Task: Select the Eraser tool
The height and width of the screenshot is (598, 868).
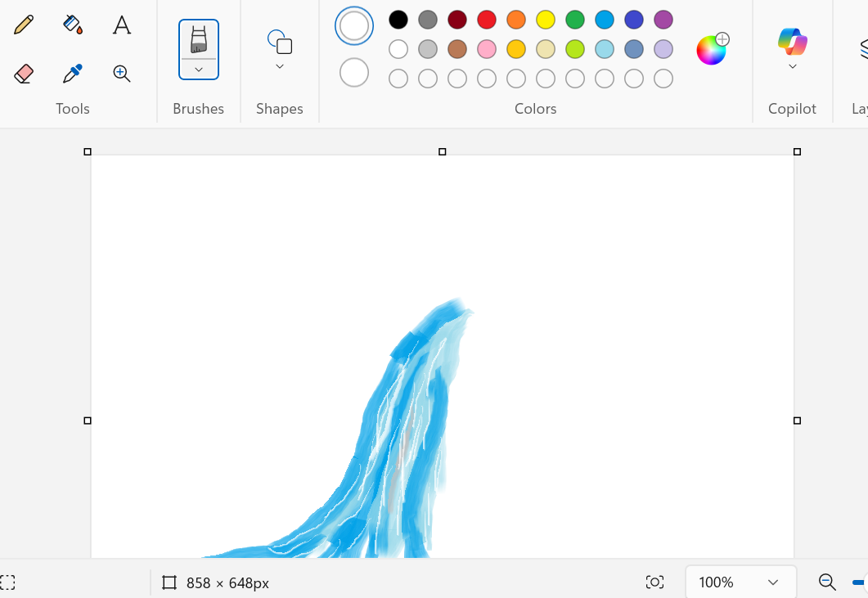Action: (24, 74)
